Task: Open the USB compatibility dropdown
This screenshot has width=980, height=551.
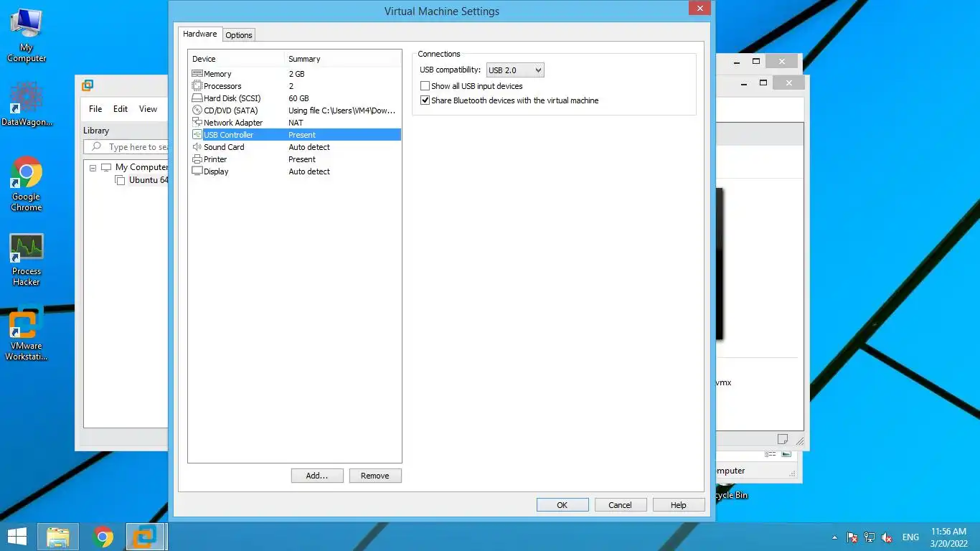Action: tap(515, 70)
